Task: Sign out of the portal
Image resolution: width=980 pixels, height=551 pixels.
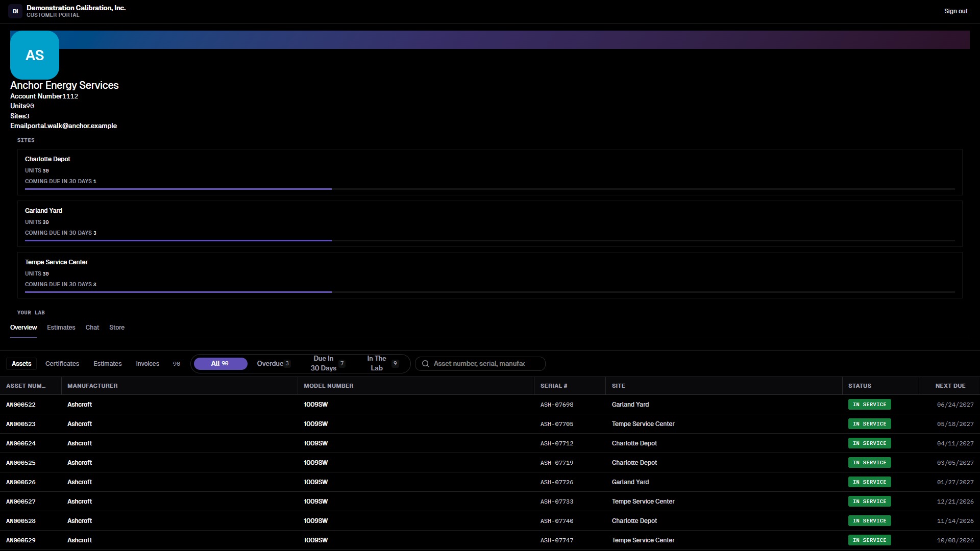Action: point(955,11)
